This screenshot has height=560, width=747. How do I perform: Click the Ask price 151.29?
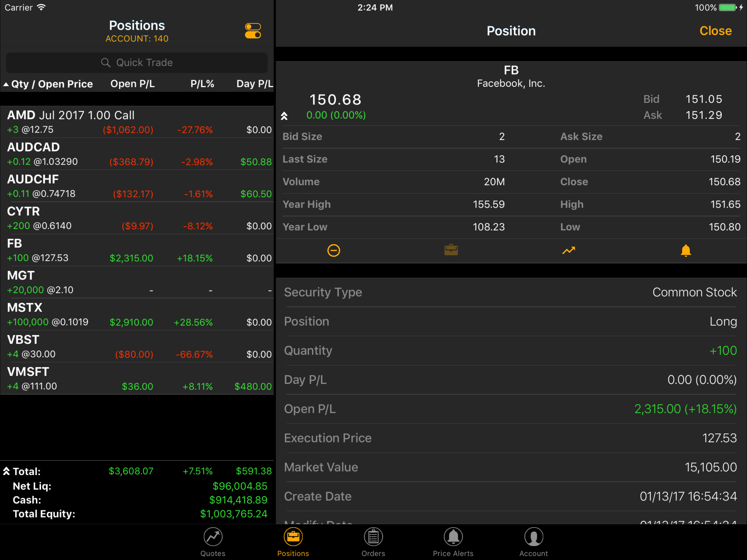[704, 115]
